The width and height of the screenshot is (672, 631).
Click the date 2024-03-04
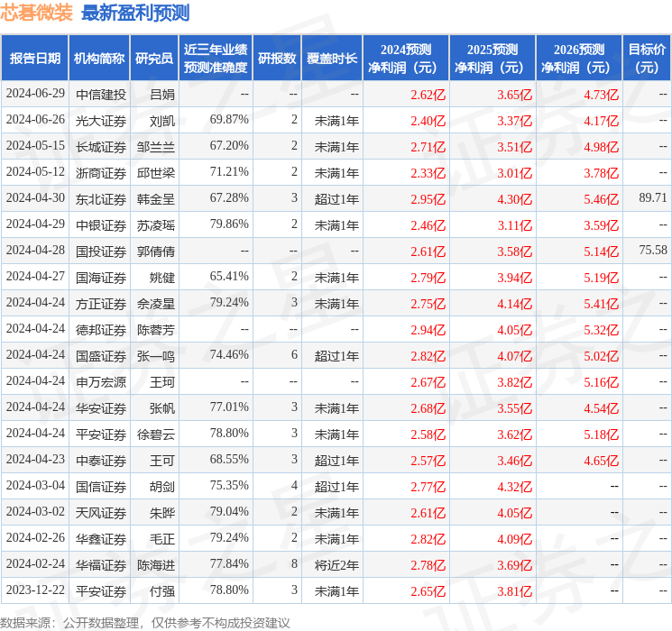pyautogui.click(x=35, y=485)
